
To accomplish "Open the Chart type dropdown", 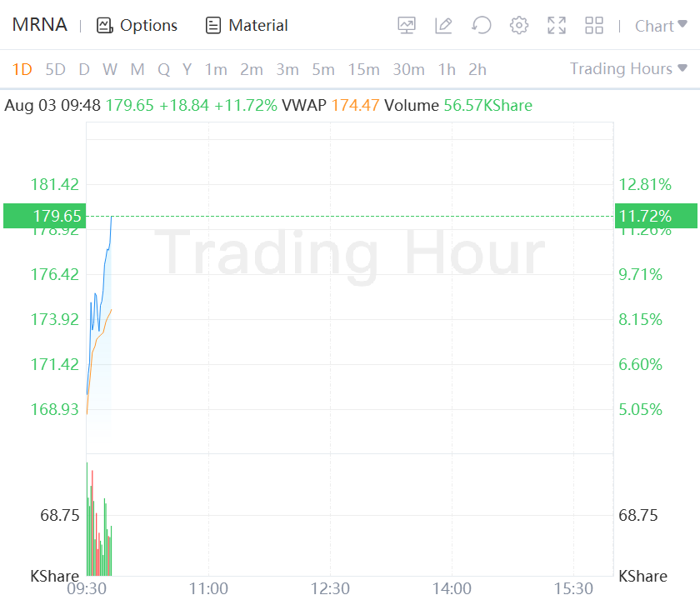I will pos(662,26).
